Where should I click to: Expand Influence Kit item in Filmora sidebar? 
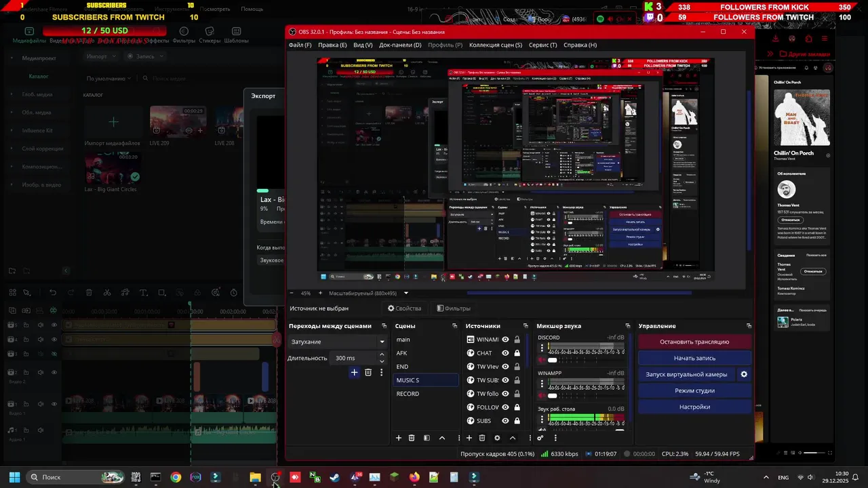pos(12,130)
